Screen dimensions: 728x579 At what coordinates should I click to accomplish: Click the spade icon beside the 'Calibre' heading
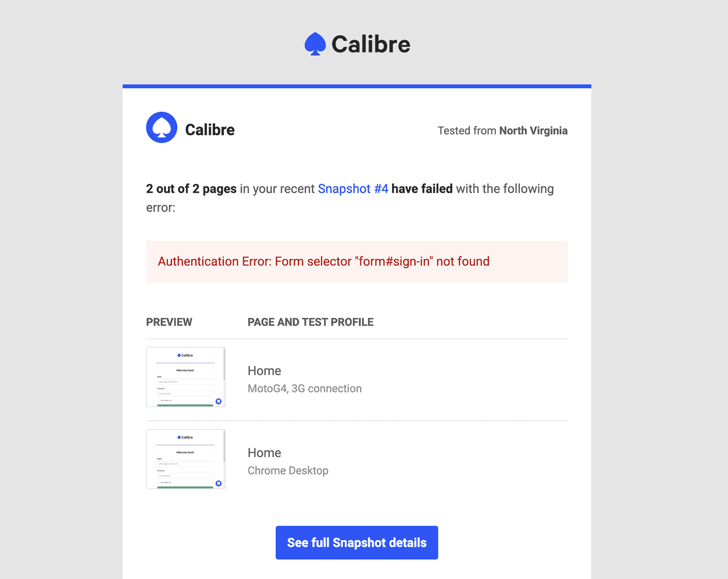coord(162,127)
